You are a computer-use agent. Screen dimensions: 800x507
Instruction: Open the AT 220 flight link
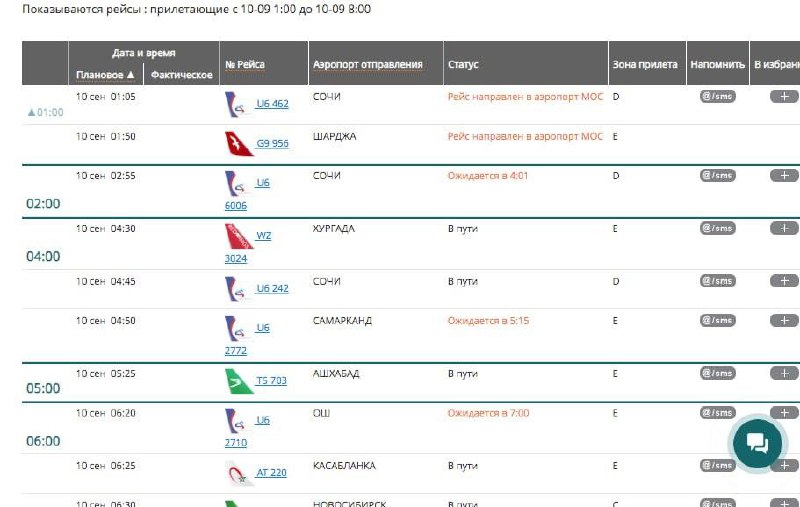tap(271, 473)
